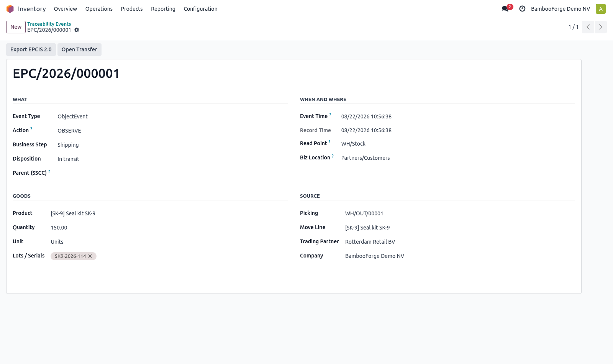Image resolution: width=613 pixels, height=364 pixels.
Task: Open the Reporting menu
Action: click(163, 9)
